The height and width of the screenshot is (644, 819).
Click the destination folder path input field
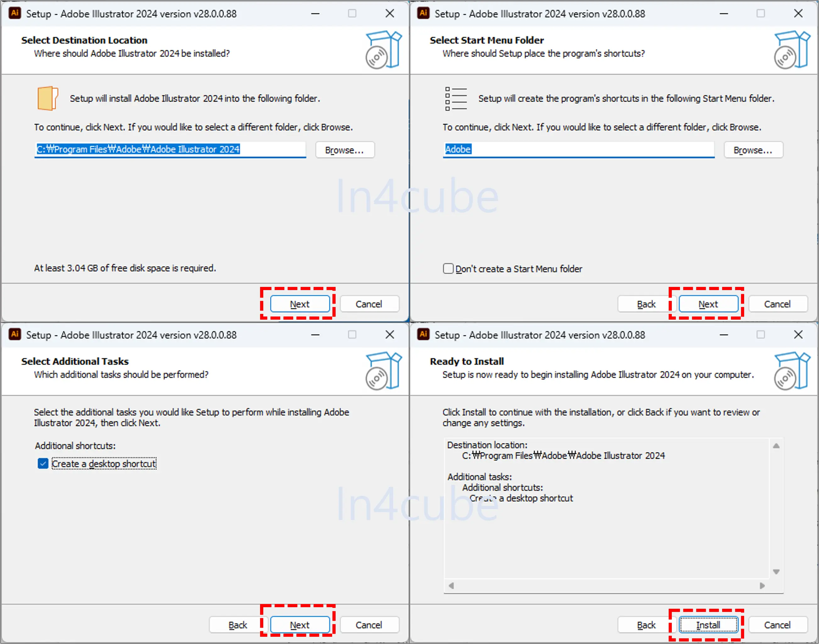[x=170, y=149]
